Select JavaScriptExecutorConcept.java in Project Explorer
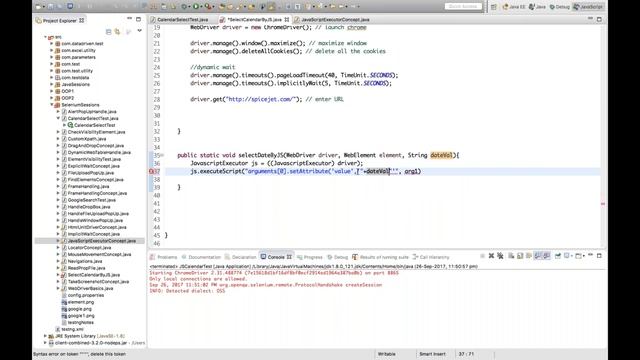Viewport: 640px width, 360px height. click(x=102, y=241)
